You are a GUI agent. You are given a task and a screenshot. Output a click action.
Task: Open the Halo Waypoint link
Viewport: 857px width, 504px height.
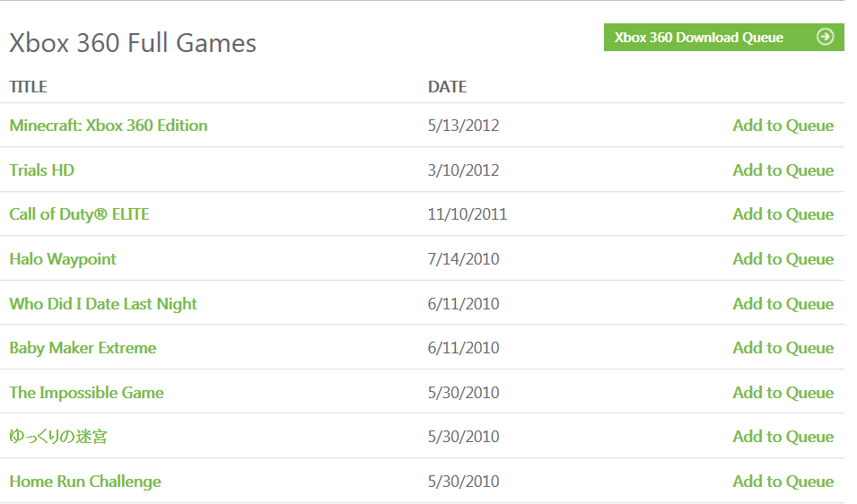click(x=63, y=259)
